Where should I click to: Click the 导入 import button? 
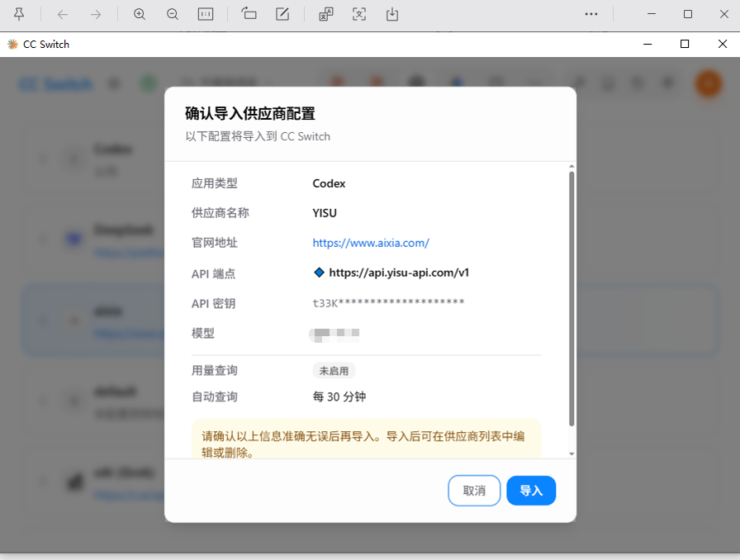point(531,491)
